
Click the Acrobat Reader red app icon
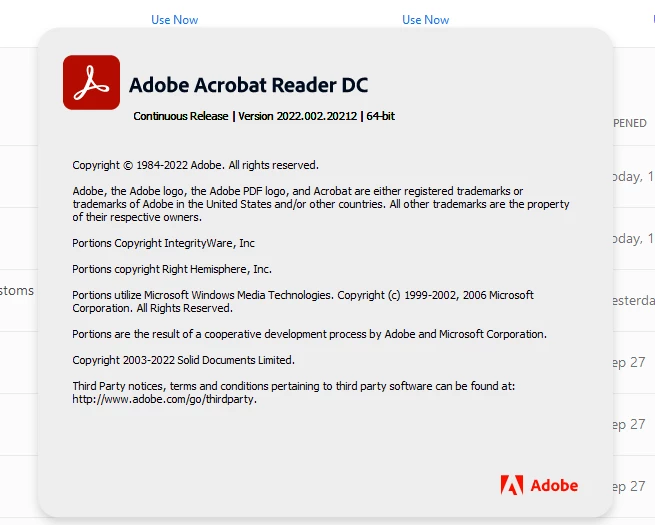point(91,82)
